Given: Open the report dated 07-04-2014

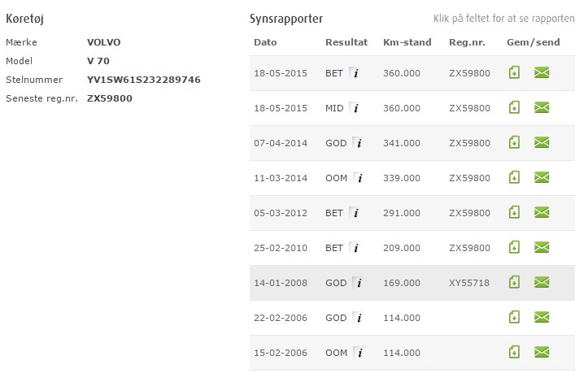Looking at the screenshot, I should tap(281, 143).
